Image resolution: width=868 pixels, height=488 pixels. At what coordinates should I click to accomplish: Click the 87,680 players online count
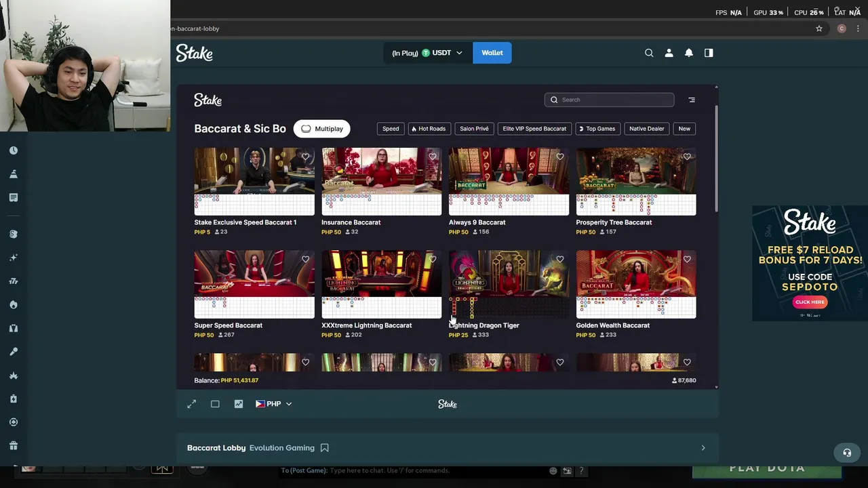684,380
